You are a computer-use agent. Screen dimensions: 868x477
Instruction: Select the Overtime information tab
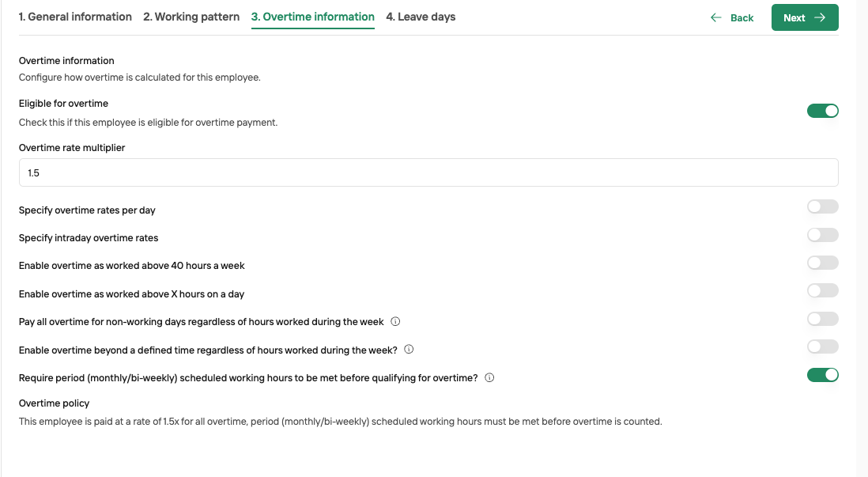313,17
